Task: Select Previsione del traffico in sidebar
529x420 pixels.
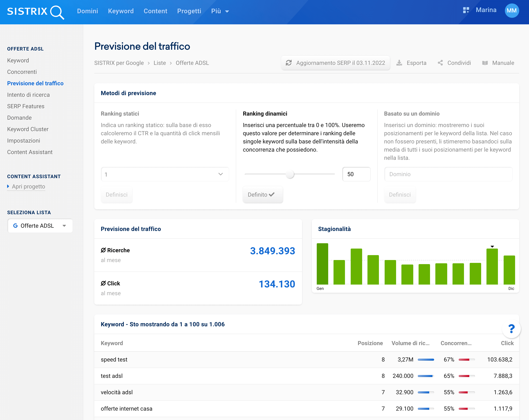Action: [35, 83]
